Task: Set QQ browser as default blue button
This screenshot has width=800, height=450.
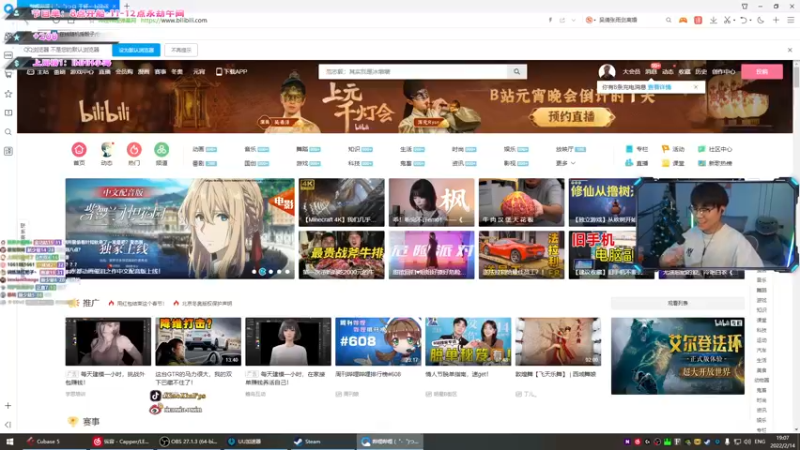Action: click(136, 50)
